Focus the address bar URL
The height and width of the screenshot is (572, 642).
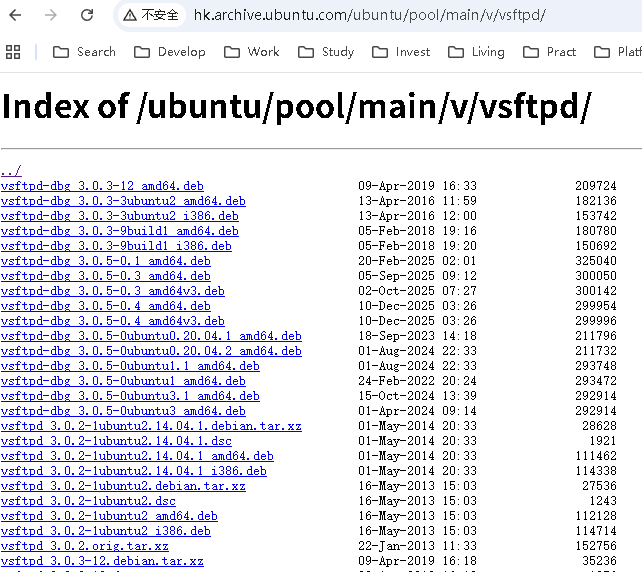click(x=369, y=15)
